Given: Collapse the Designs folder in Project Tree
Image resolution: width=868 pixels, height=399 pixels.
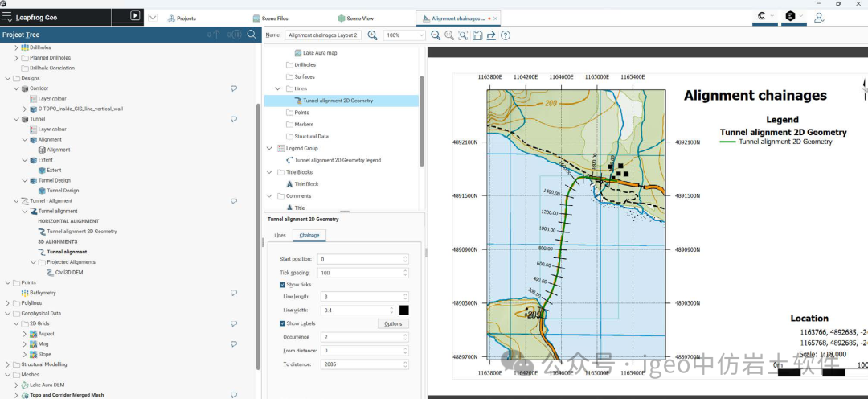Looking at the screenshot, I should 7,78.
